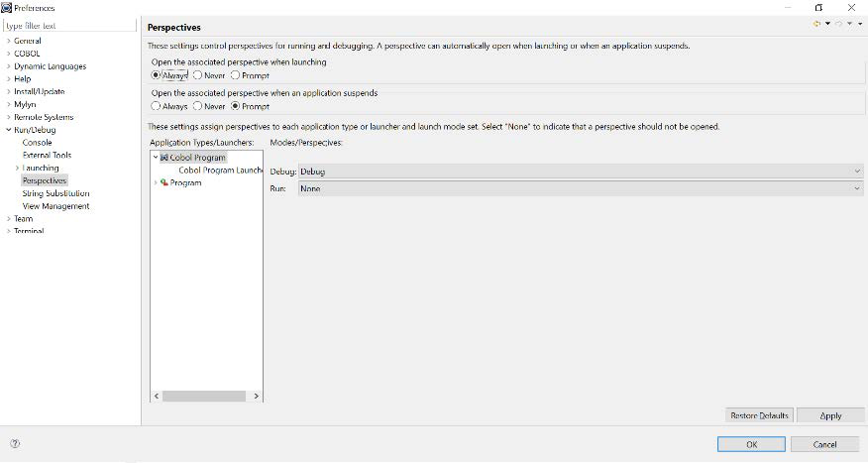Open External Tools preferences page

point(47,155)
